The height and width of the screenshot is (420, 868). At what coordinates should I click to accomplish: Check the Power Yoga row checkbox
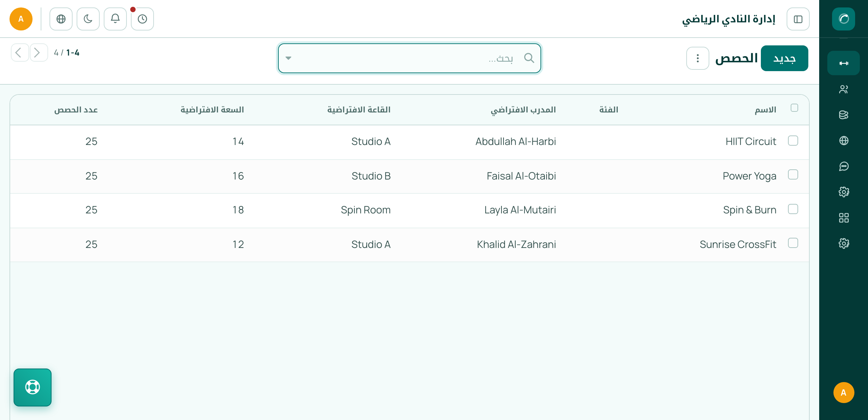coord(793,175)
